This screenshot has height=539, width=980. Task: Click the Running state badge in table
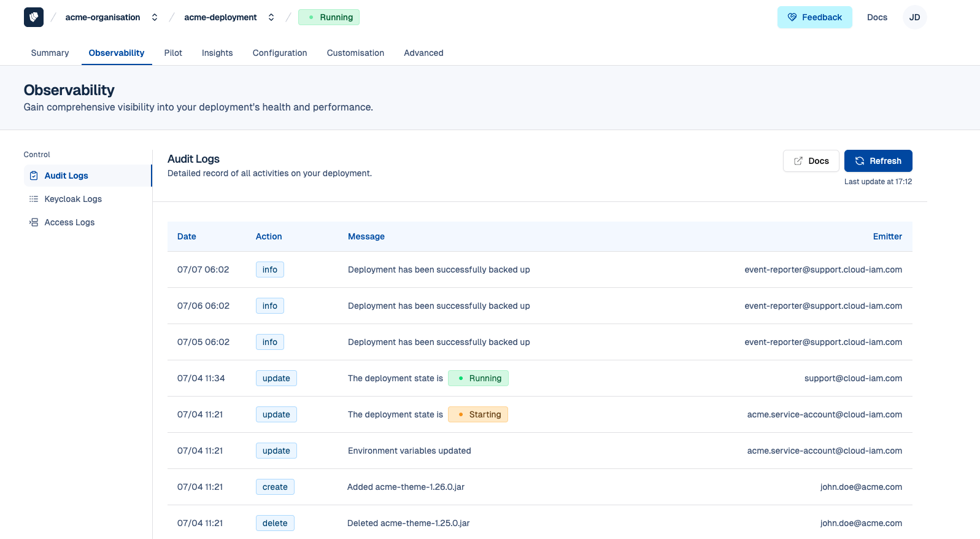pos(478,378)
